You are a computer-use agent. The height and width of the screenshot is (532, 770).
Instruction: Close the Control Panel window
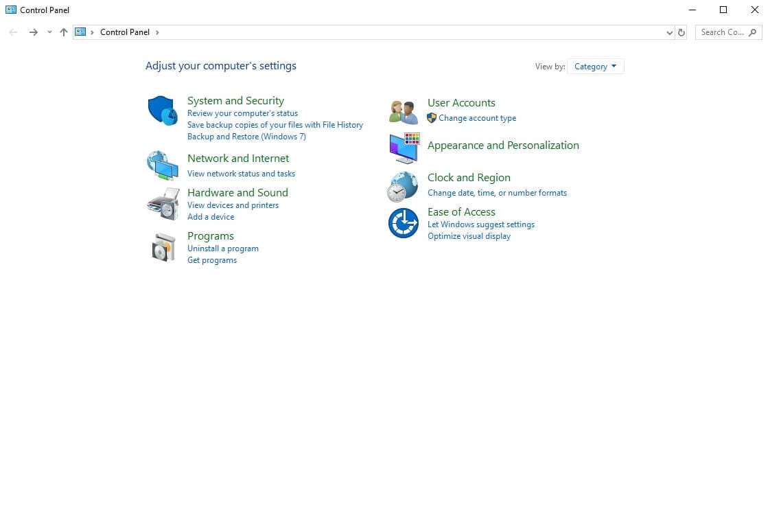(755, 10)
